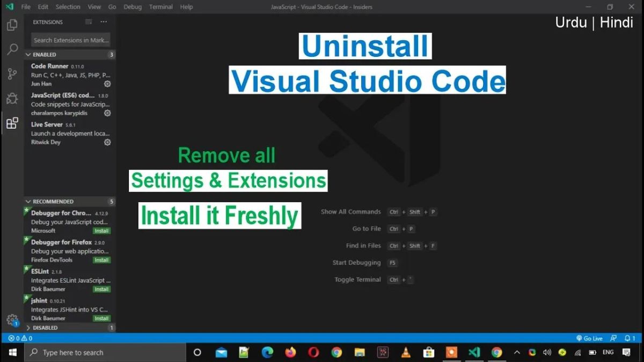Open Cortana circle on taskbar
Viewport: 644px width, 362px height.
pyautogui.click(x=197, y=352)
